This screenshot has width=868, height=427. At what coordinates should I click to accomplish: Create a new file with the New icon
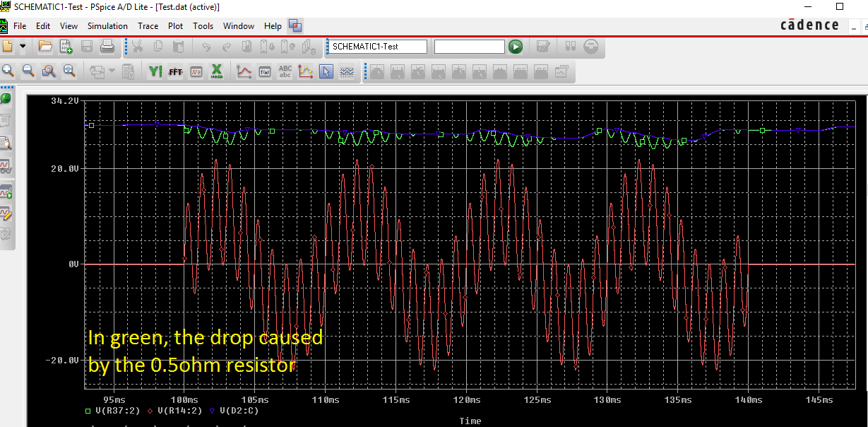tap(8, 47)
